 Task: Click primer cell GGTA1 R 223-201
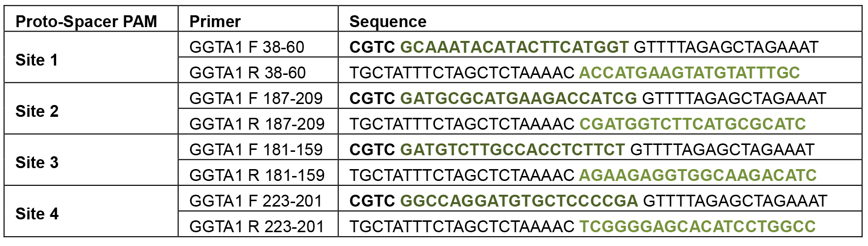click(x=257, y=227)
